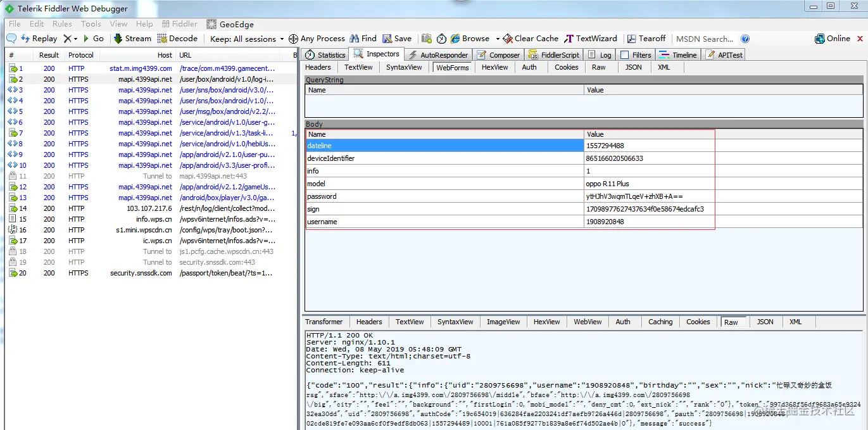Select response Caching tab
The width and height of the screenshot is (868, 430).
[660, 322]
